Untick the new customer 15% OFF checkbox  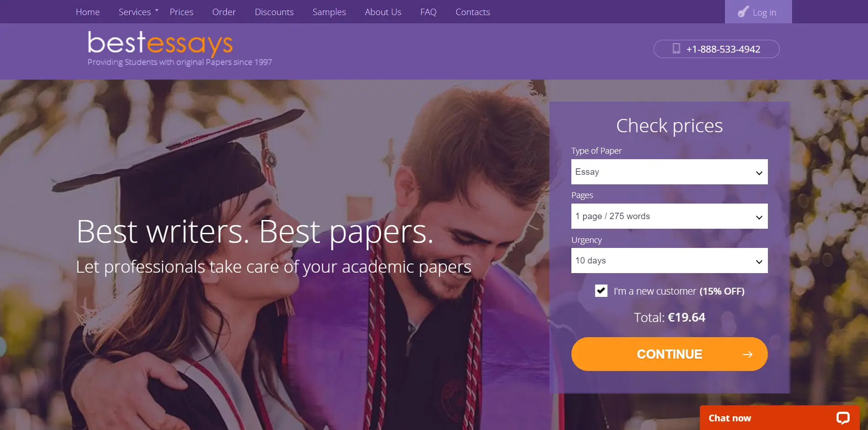601,291
